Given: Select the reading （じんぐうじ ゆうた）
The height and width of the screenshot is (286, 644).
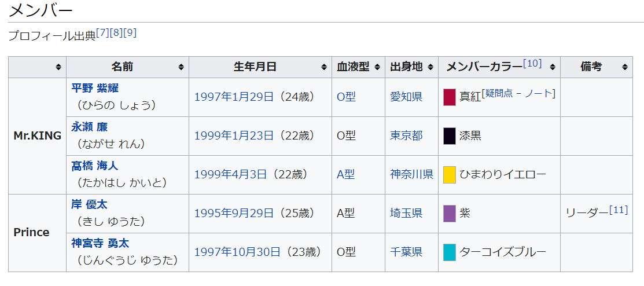Looking at the screenshot, I should pyautogui.click(x=128, y=260).
